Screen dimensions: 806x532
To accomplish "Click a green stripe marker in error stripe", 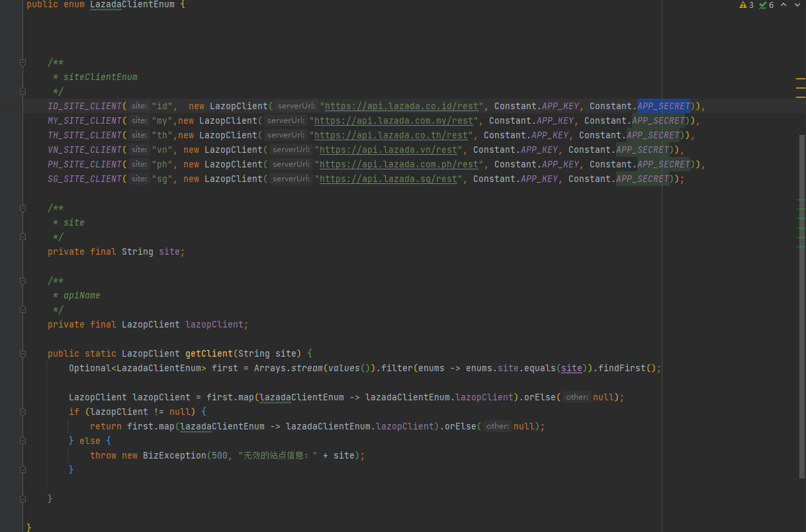I will tap(800, 199).
